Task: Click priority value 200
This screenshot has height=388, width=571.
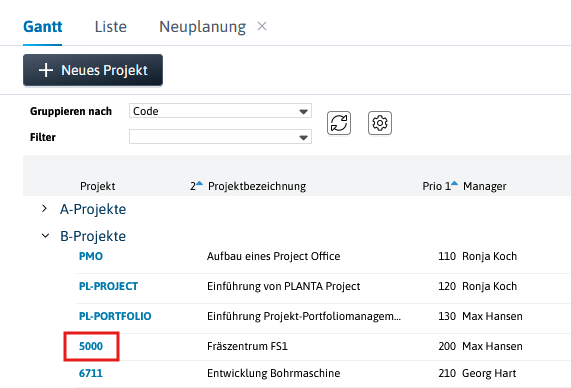Action: click(x=447, y=346)
